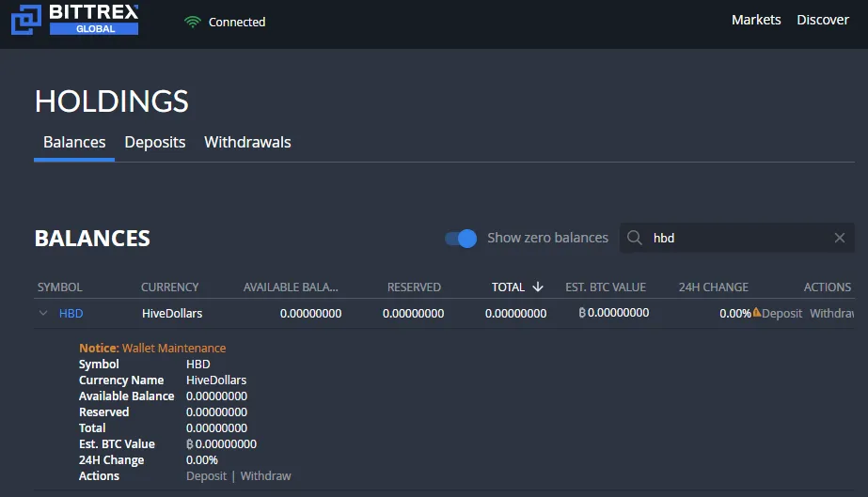The image size is (868, 497).
Task: Open the Discover menu
Action: pyautogui.click(x=823, y=20)
